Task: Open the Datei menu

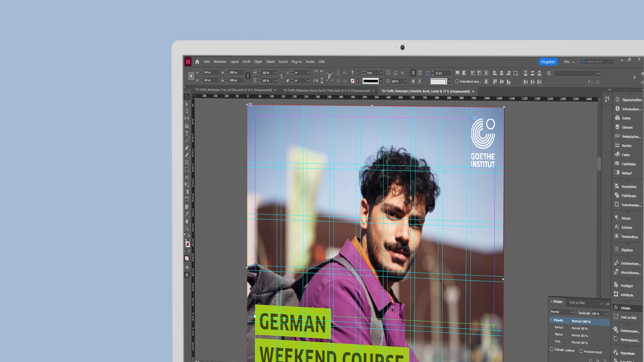Action: tap(207, 62)
